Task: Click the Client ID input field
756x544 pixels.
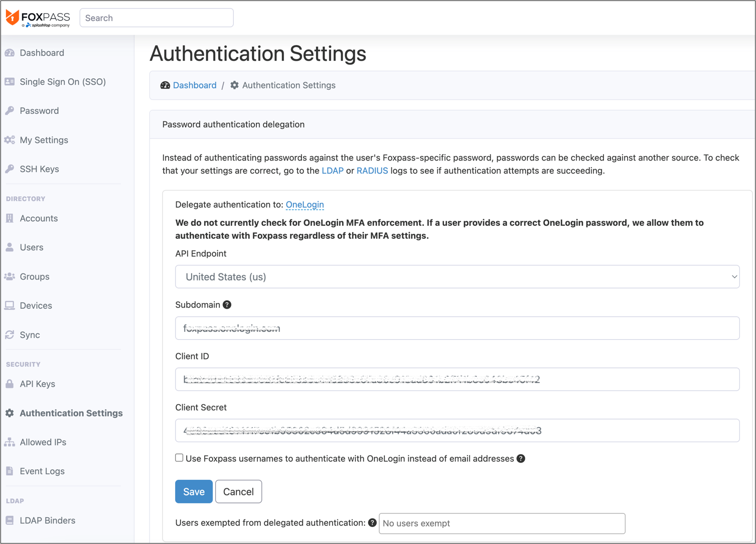Action: [x=457, y=379]
